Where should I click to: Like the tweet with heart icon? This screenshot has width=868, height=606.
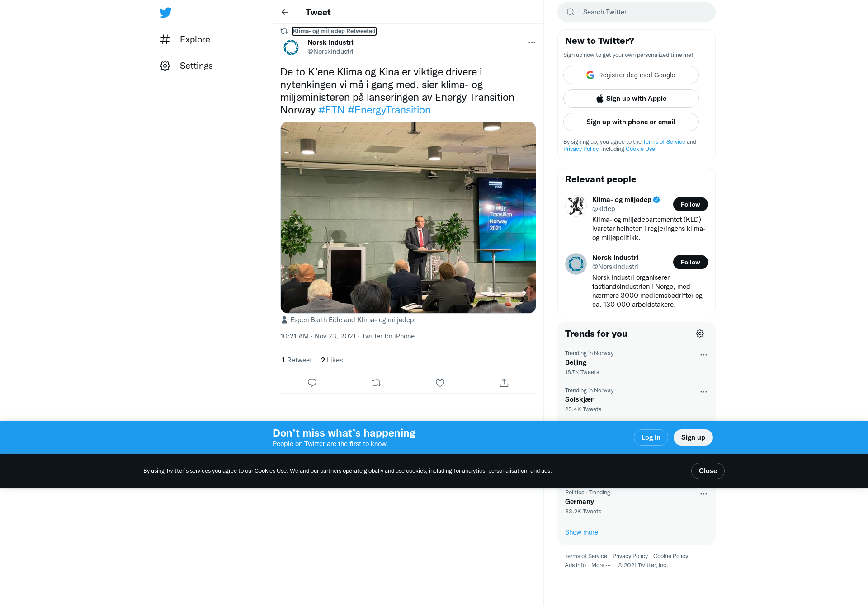coord(440,383)
